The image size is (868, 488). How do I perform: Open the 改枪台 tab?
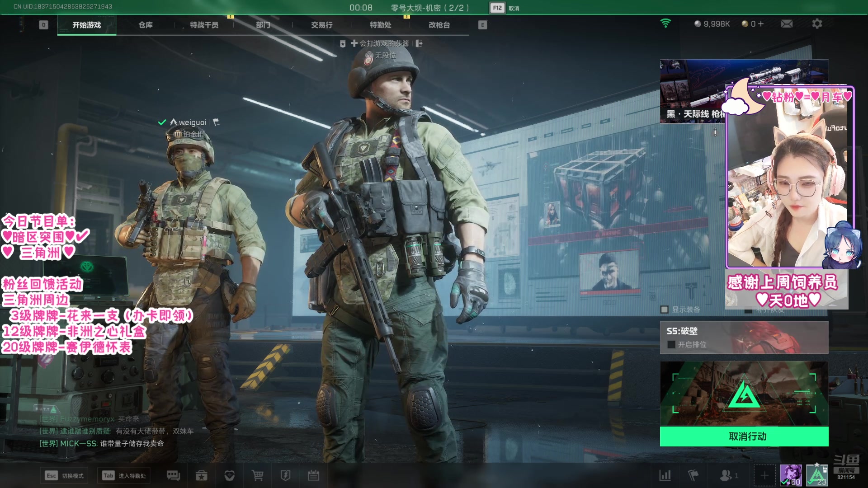pos(439,25)
